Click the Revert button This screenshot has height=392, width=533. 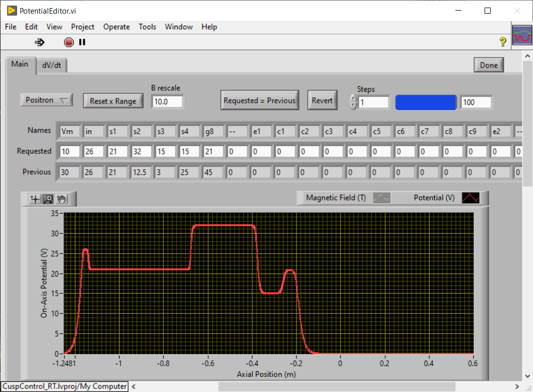[322, 100]
